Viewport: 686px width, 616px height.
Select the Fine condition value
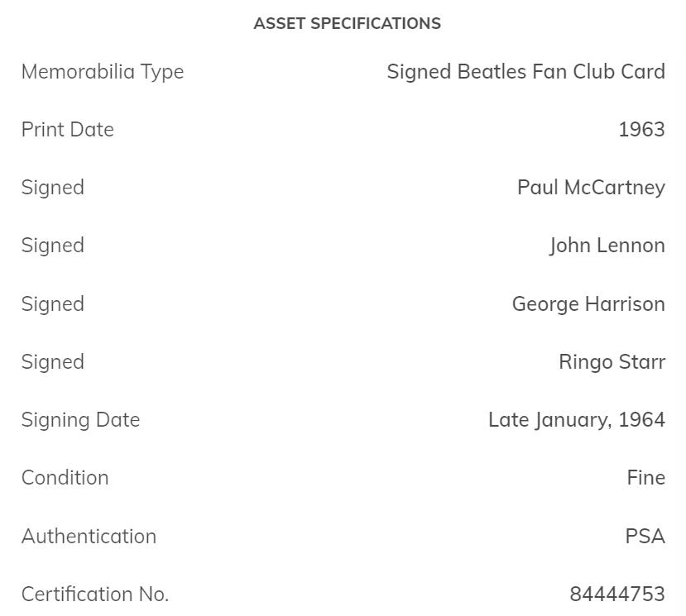click(x=645, y=478)
